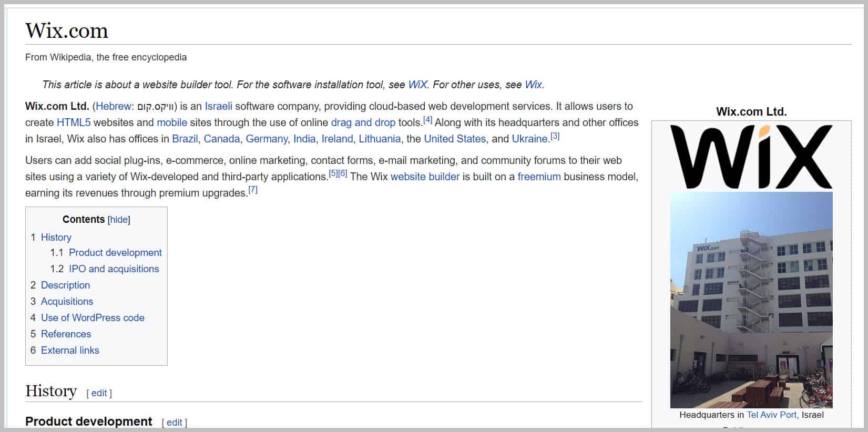Jump to citation [4]
The image size is (868, 432).
[x=427, y=120]
